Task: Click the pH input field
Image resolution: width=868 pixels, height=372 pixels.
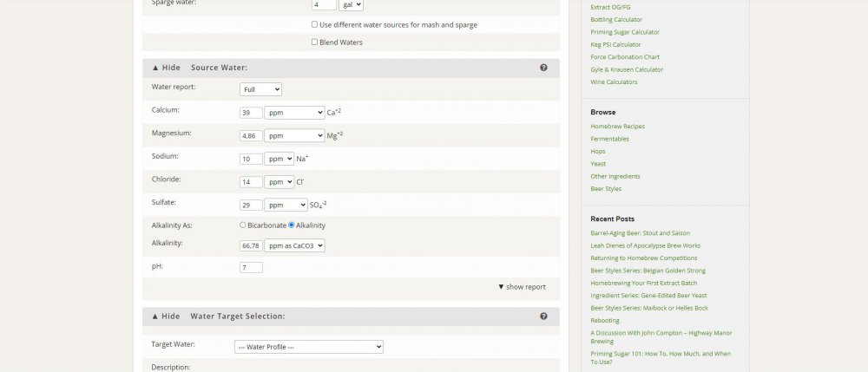Action: point(251,268)
